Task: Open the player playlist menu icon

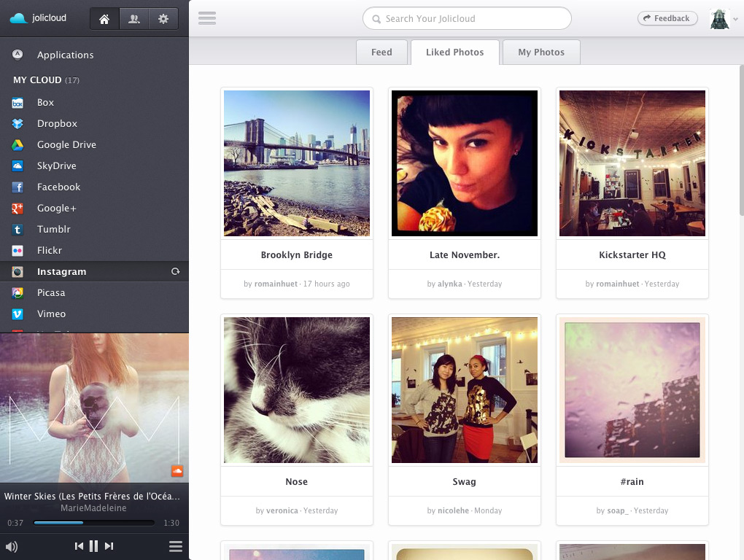Action: click(x=175, y=545)
